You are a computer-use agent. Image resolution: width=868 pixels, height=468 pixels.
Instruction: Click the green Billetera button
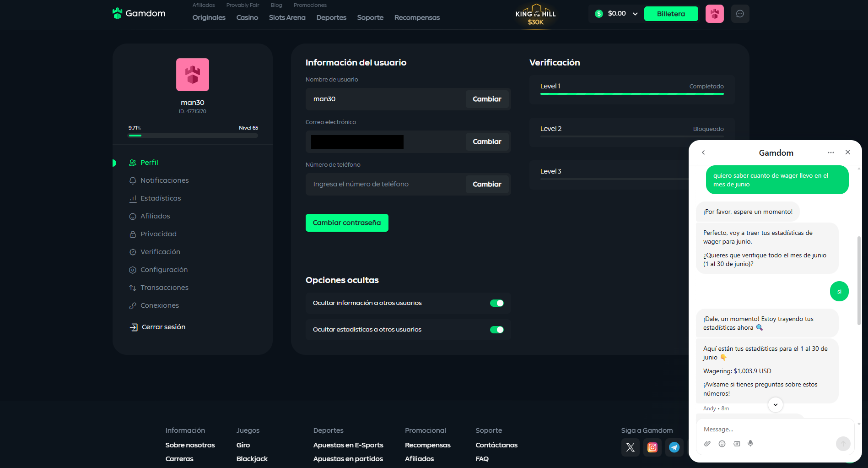tap(671, 14)
